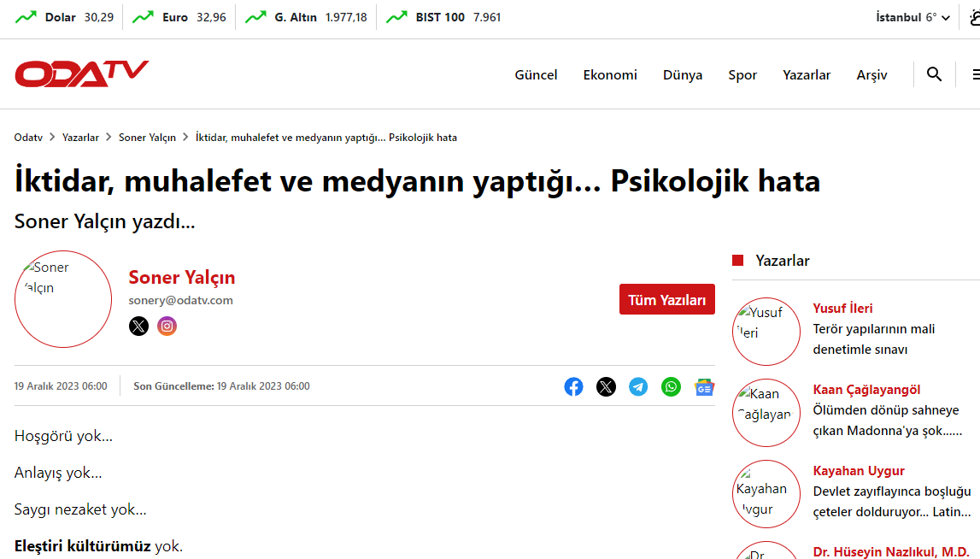Share article via Telegram
The height and width of the screenshot is (559, 980).
point(638,387)
